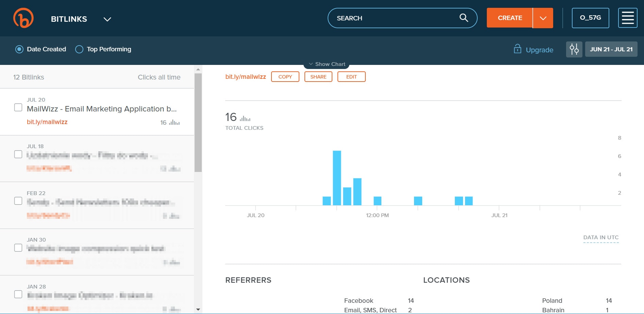644x314 pixels.
Task: Click the search magnifier icon
Action: [x=464, y=18]
